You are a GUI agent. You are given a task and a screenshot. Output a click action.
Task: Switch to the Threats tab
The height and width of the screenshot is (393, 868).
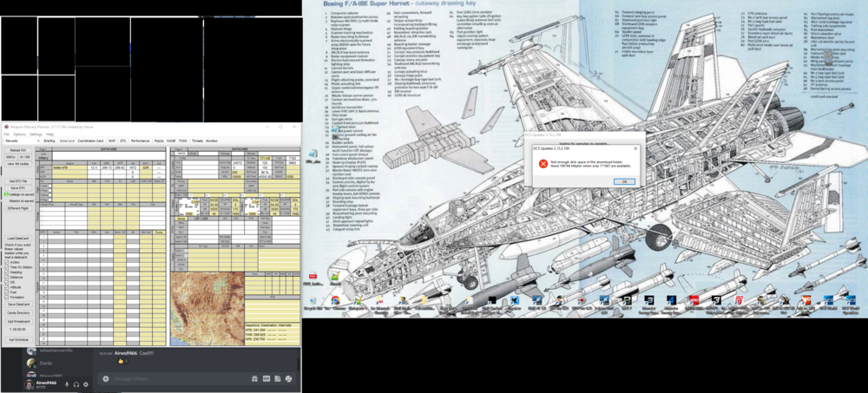pos(197,141)
